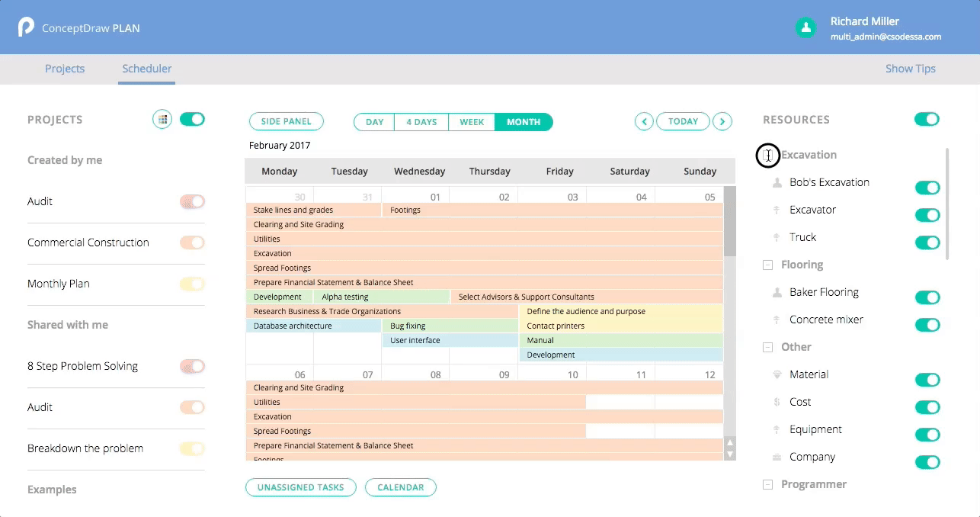Image resolution: width=980 pixels, height=517 pixels.
Task: Go to the next month arrow
Action: 722,121
